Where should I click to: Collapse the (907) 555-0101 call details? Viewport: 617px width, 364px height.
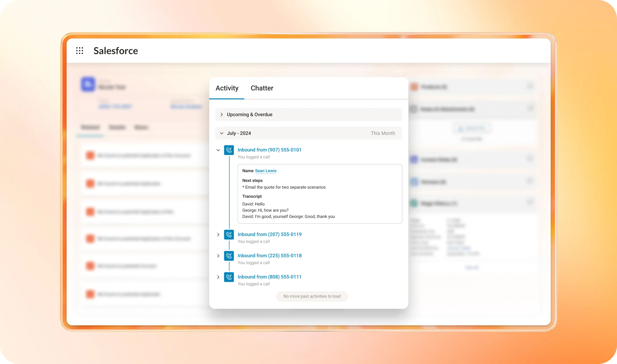218,150
